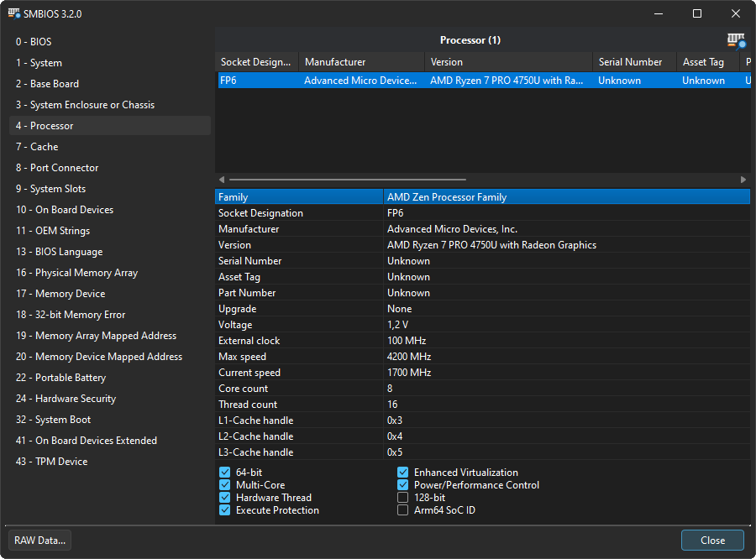Select the FP6 processor row
This screenshot has width=756, height=559.
pyautogui.click(x=484, y=81)
